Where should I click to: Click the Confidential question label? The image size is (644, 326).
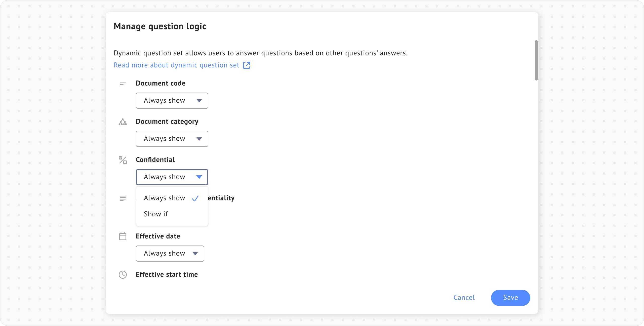pos(155,160)
